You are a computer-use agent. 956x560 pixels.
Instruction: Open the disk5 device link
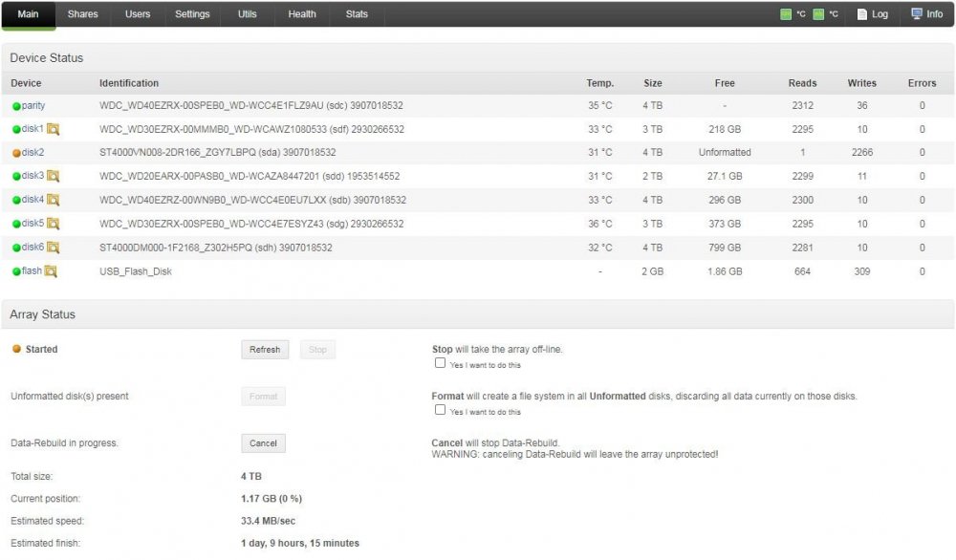tap(33, 223)
